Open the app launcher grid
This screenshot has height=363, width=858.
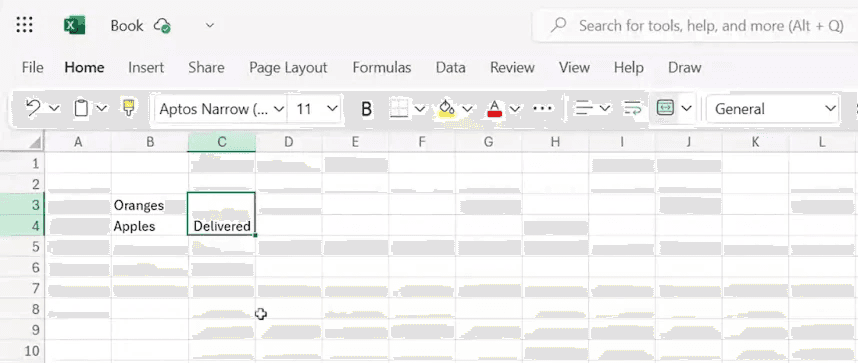pyautogui.click(x=25, y=25)
